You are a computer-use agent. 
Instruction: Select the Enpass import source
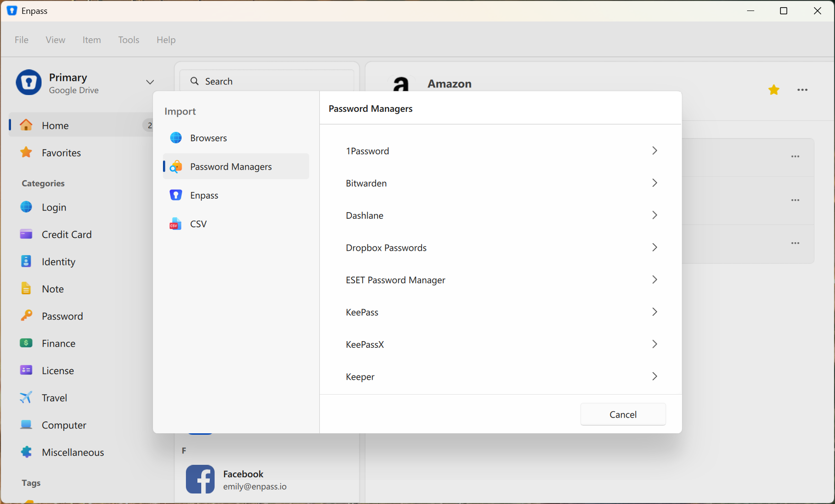(x=236, y=195)
